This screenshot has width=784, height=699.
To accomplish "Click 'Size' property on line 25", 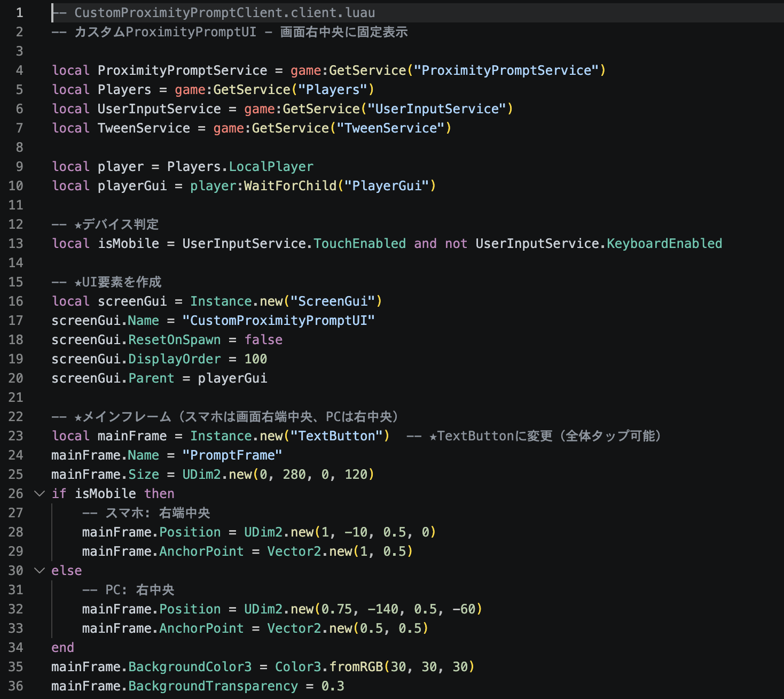I will [144, 474].
